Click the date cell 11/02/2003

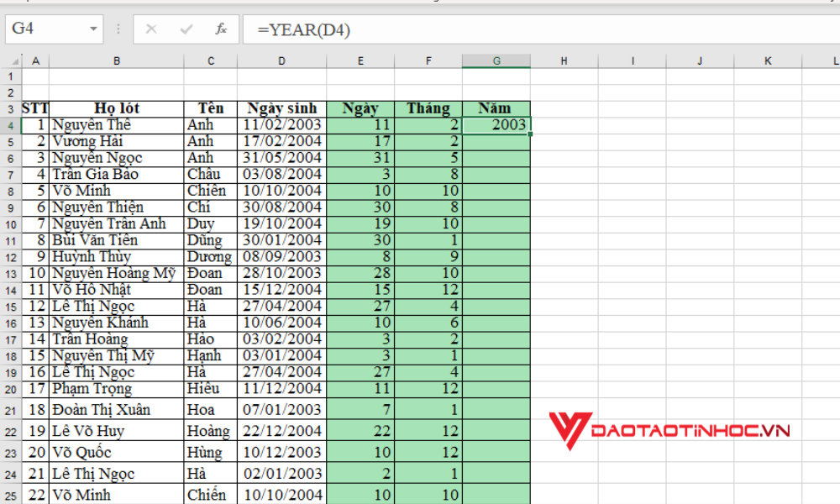(x=282, y=123)
